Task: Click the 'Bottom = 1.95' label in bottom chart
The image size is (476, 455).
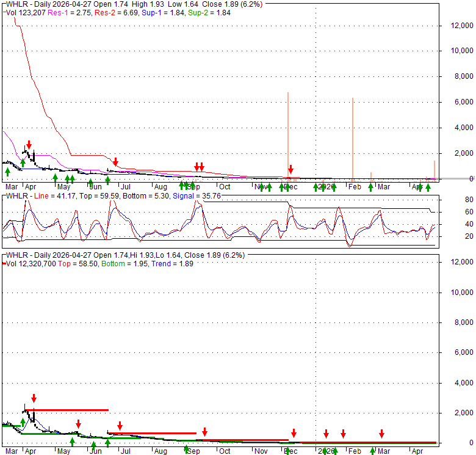Action: [x=124, y=264]
